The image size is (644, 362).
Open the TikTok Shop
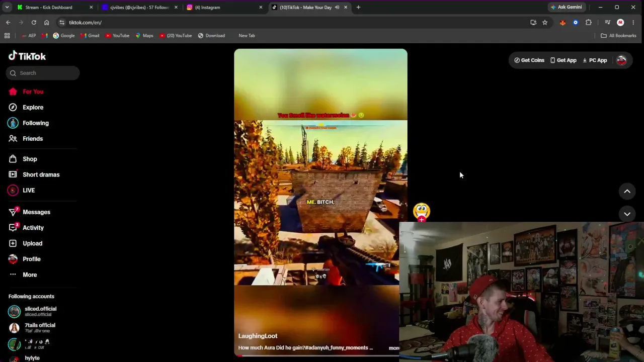23,159
